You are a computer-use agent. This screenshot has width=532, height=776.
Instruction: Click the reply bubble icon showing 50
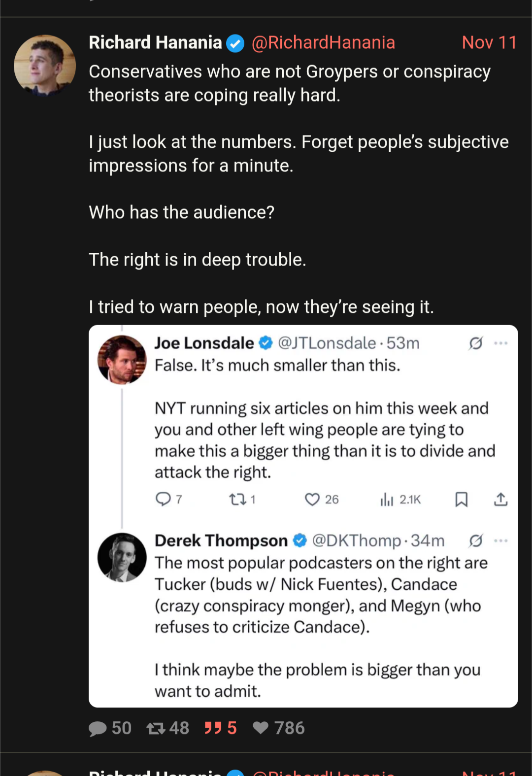[x=98, y=728]
